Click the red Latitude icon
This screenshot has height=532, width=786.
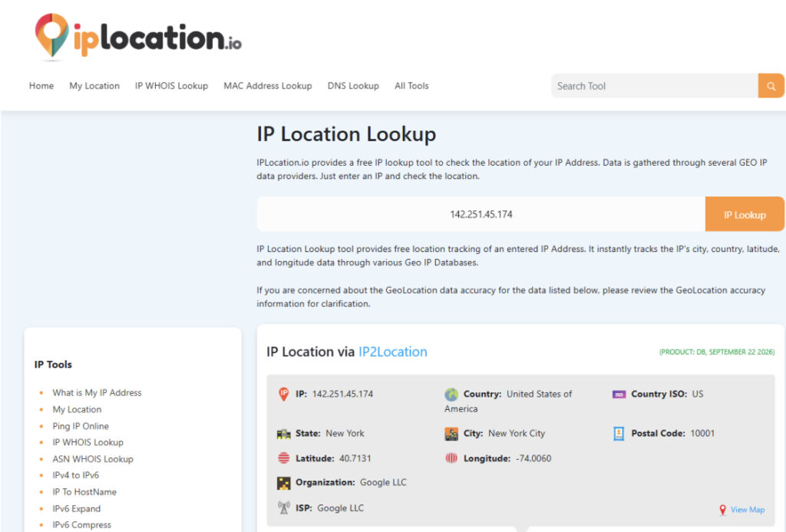pyautogui.click(x=284, y=458)
